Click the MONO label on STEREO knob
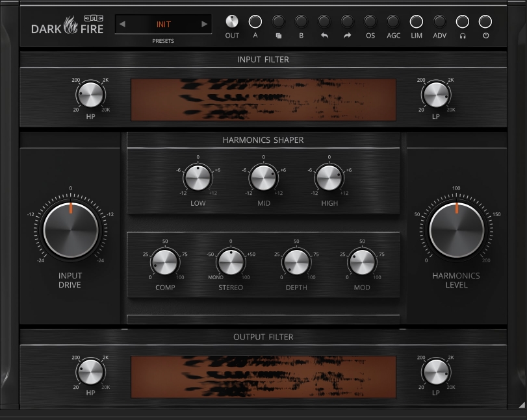Image resolution: width=527 pixels, height=420 pixels. coord(216,277)
